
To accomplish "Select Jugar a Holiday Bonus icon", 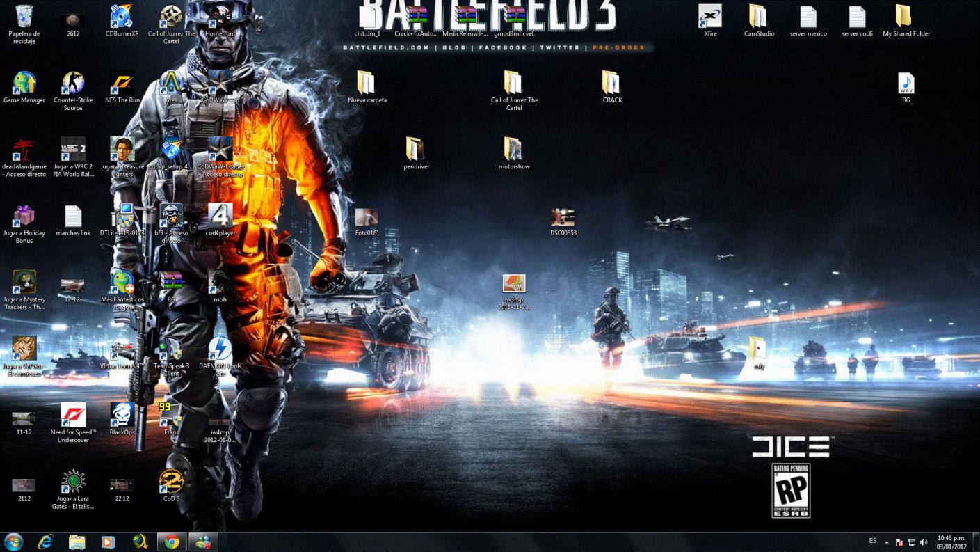I will click(x=24, y=216).
